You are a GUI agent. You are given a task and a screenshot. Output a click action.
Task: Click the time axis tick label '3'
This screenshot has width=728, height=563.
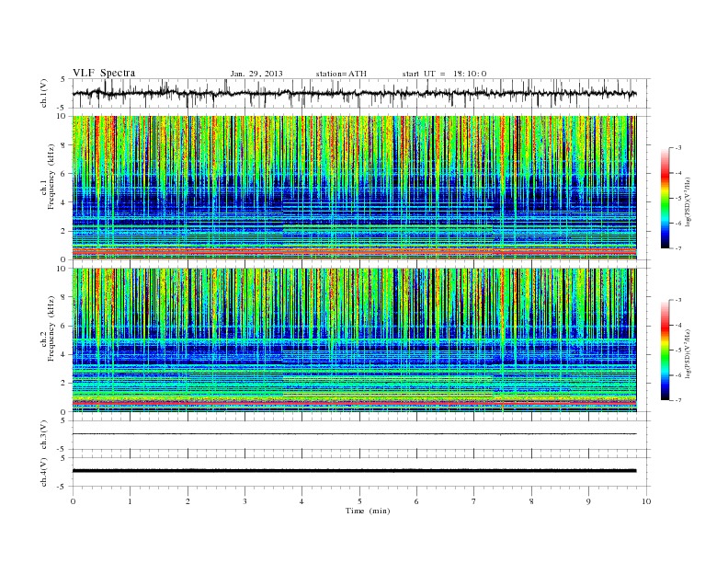[x=245, y=501]
